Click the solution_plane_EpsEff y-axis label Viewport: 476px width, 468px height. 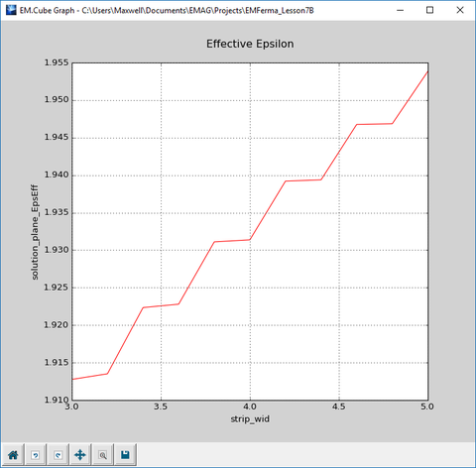35,232
